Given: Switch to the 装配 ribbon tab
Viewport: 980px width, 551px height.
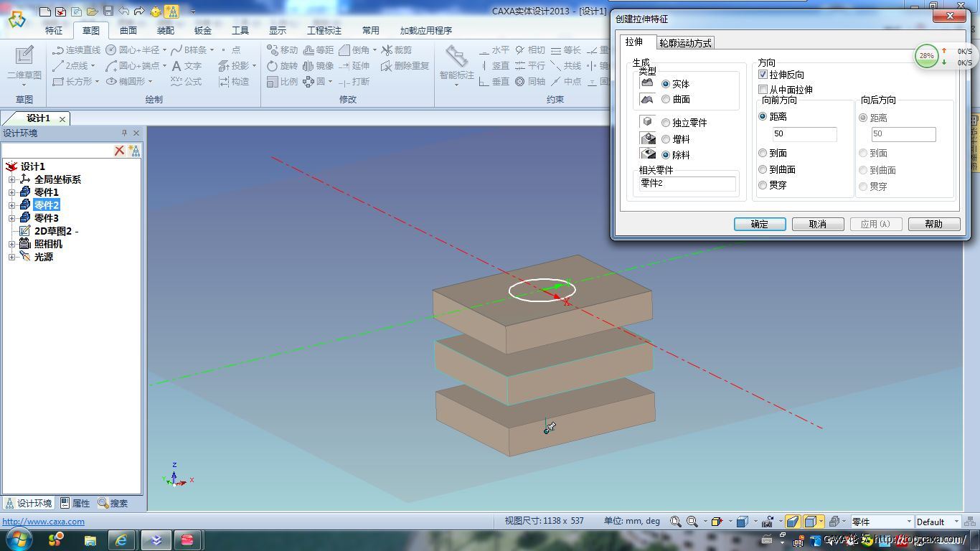Looking at the screenshot, I should 166,30.
